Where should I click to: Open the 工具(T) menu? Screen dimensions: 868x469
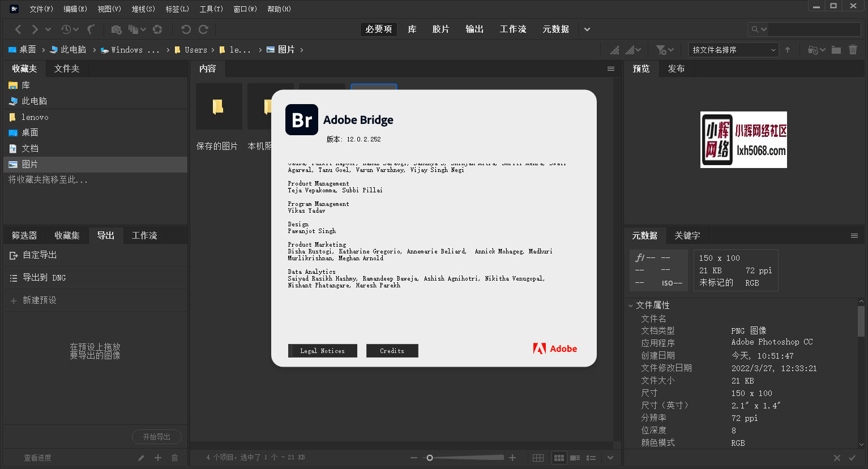coord(211,9)
